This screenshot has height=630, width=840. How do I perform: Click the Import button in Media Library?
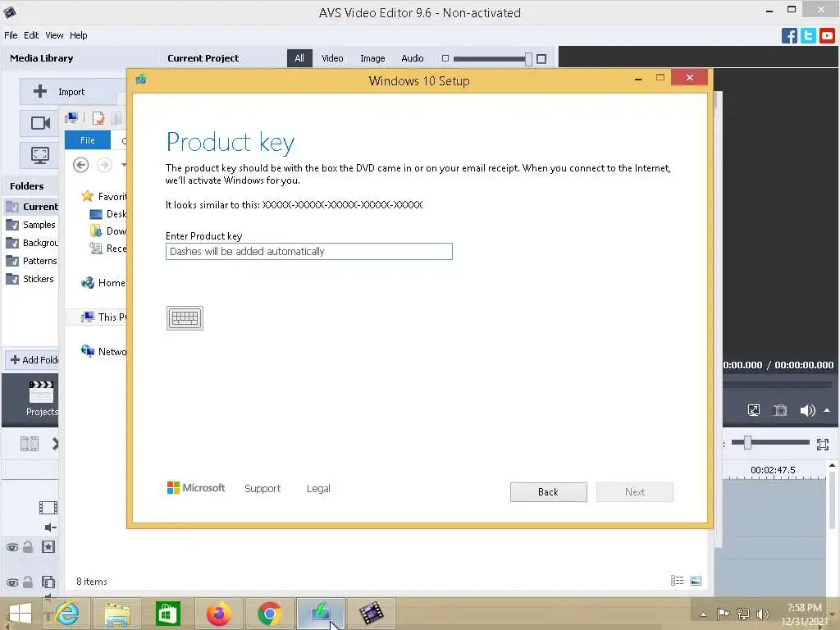pos(73,92)
